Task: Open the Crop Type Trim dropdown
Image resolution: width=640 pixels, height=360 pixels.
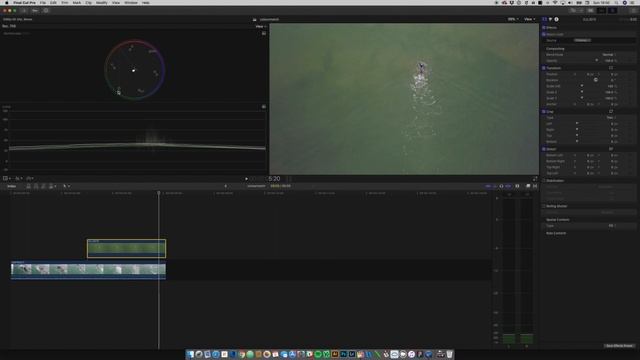Action: pos(611,118)
